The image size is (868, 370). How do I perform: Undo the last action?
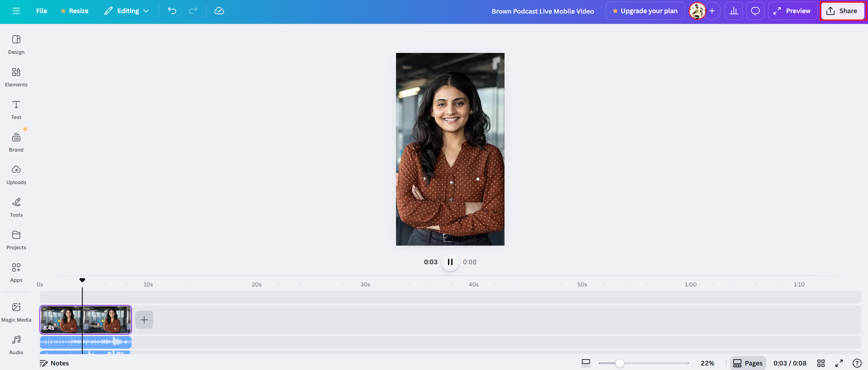172,11
